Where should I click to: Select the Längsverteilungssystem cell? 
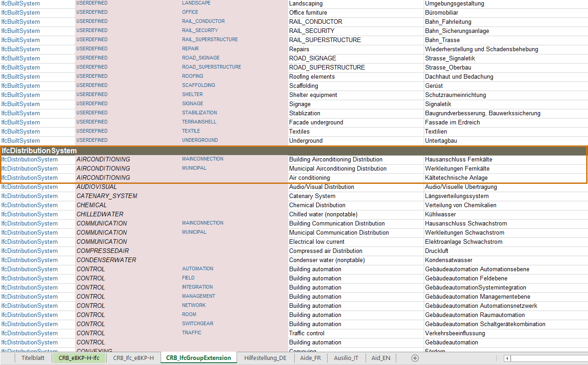coord(506,196)
